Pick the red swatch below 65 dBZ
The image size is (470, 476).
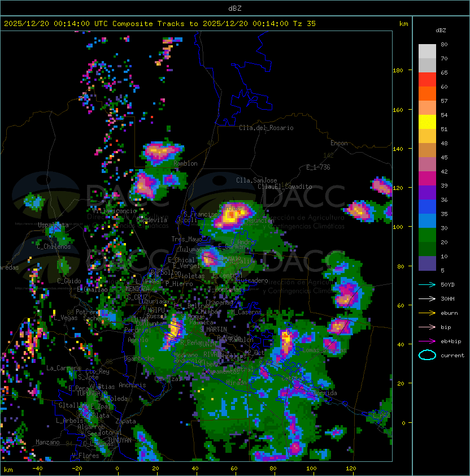click(x=427, y=80)
